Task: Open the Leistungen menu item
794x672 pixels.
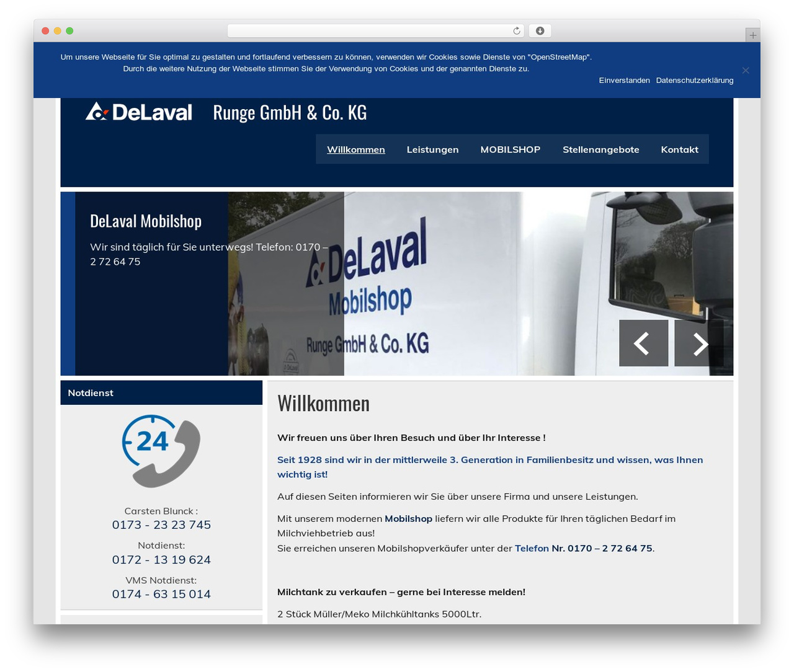Action: pos(432,149)
